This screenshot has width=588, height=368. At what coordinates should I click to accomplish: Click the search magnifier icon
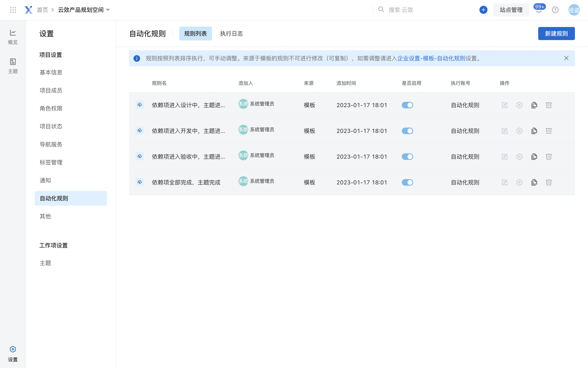coord(381,9)
